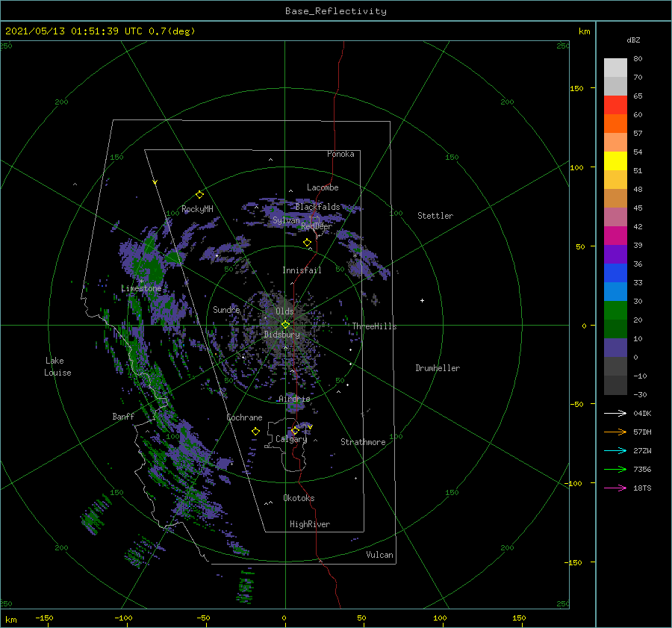Click the Calgary label
Image resolution: width=672 pixels, height=628 pixels.
[x=291, y=439]
